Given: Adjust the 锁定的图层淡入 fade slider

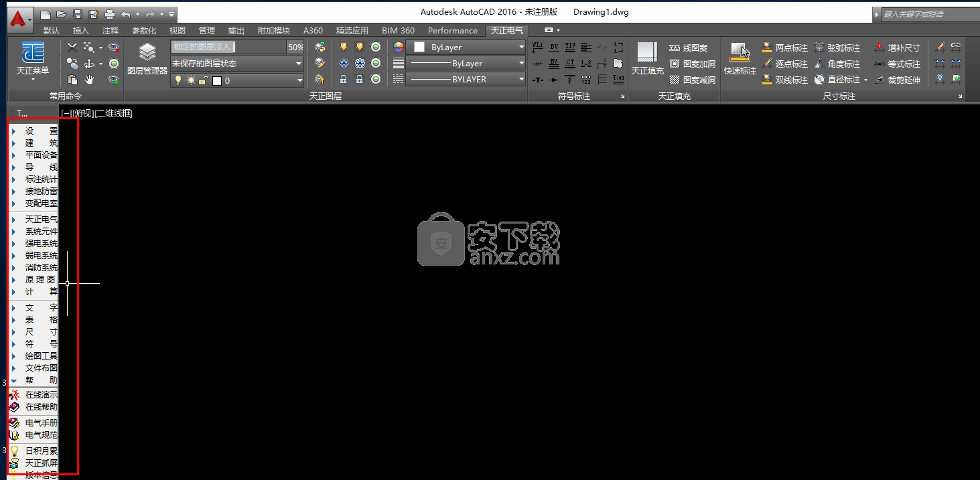Looking at the screenshot, I should click(228, 48).
